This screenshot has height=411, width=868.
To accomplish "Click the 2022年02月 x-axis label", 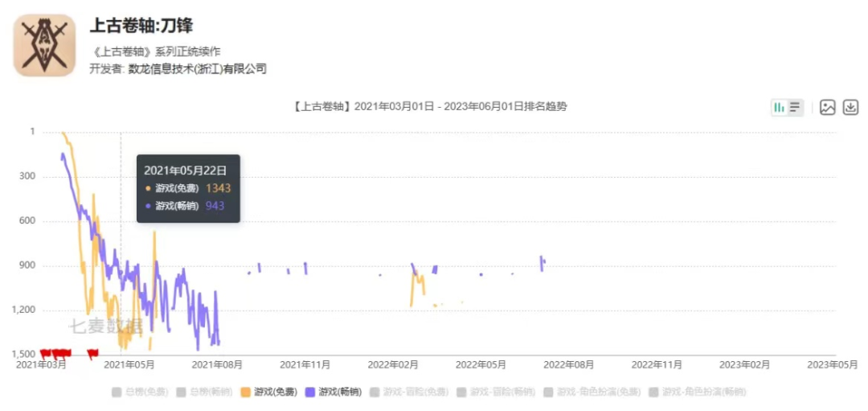I will click(393, 364).
